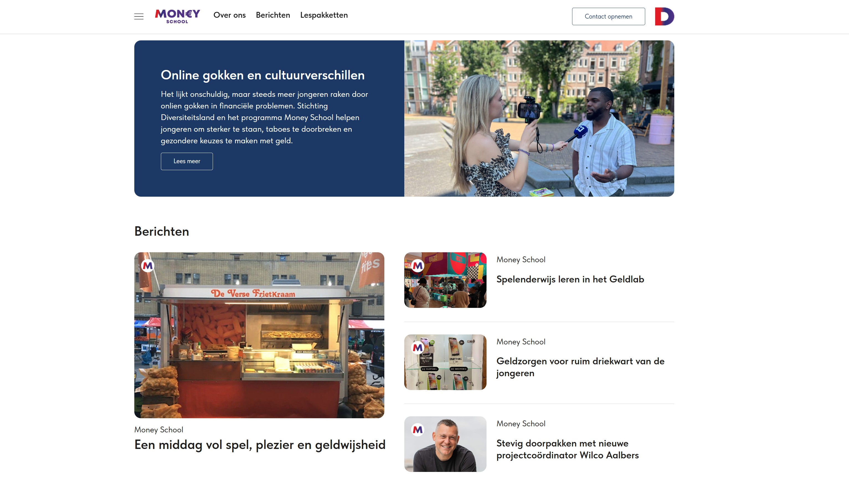The image size is (849, 504).
Task: Go to Berichten in navigation bar
Action: pyautogui.click(x=273, y=15)
